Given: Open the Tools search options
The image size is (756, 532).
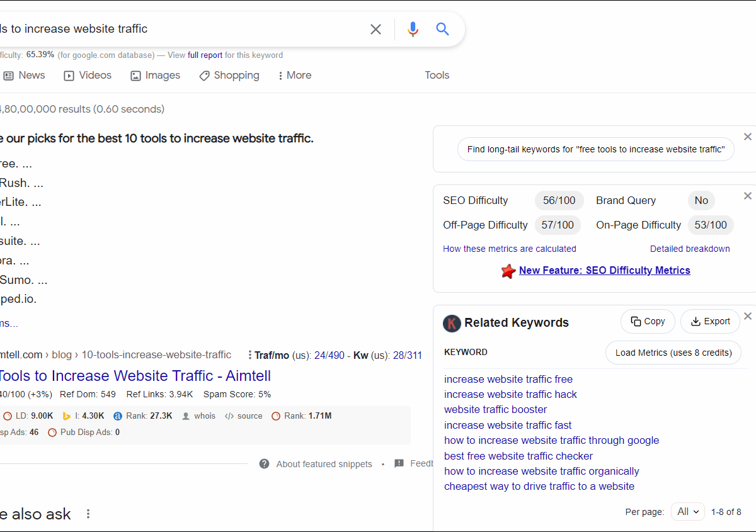Looking at the screenshot, I should click(437, 76).
